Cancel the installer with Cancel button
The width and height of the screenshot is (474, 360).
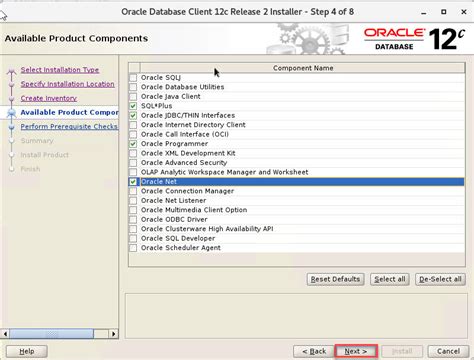click(x=448, y=351)
